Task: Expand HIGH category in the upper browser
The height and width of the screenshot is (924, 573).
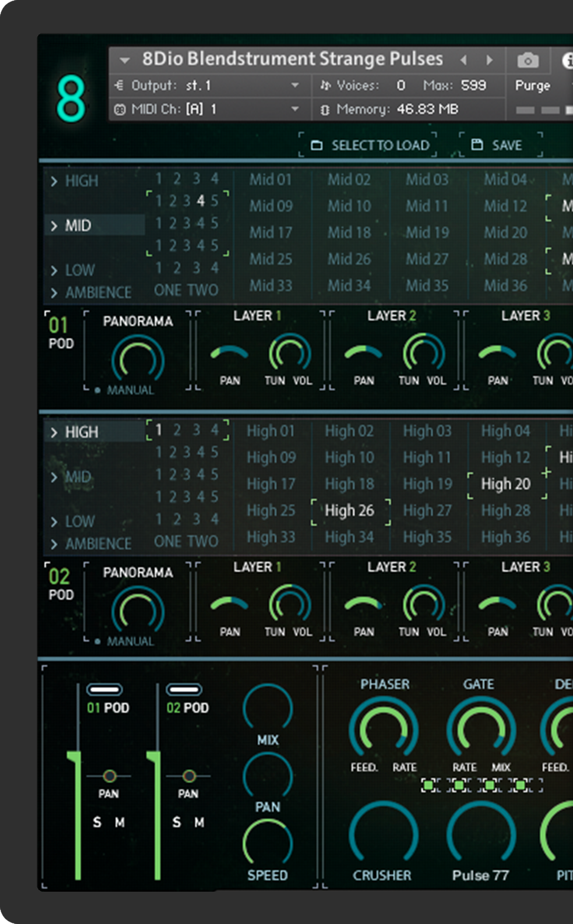Action: click(x=75, y=181)
